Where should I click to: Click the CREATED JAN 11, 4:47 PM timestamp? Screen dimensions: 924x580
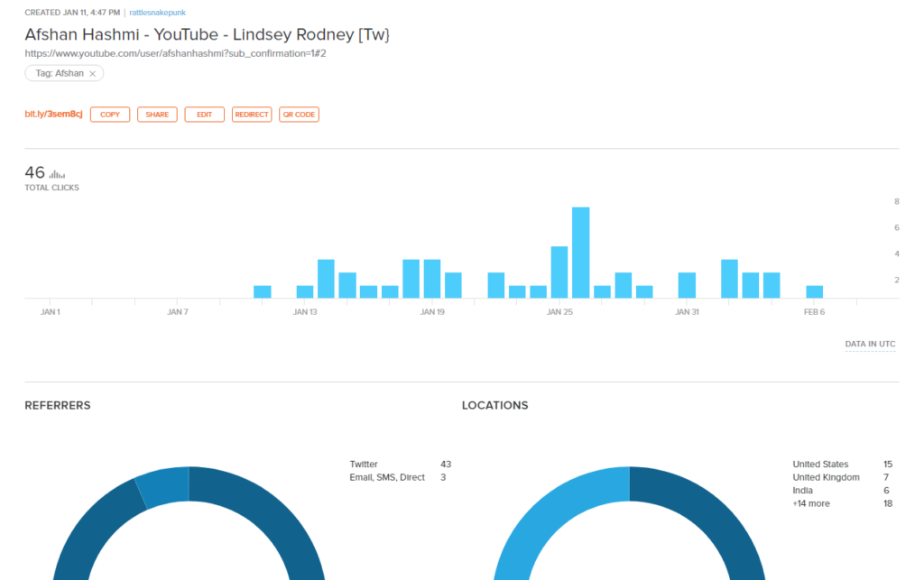point(72,13)
